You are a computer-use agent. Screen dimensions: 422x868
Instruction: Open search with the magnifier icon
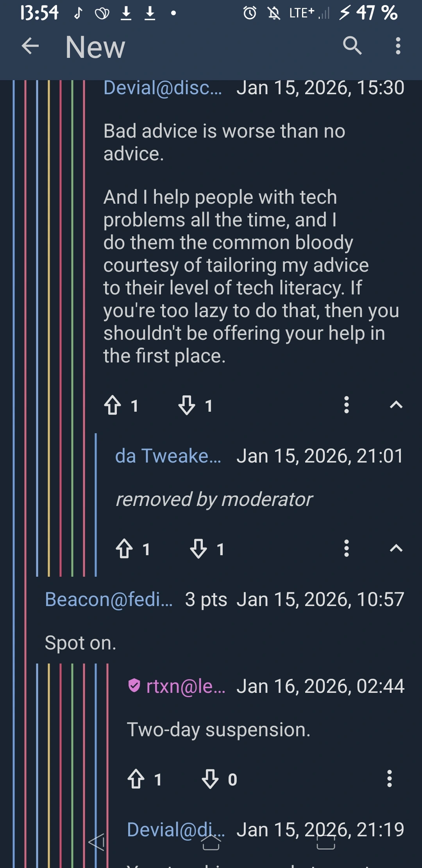(352, 46)
